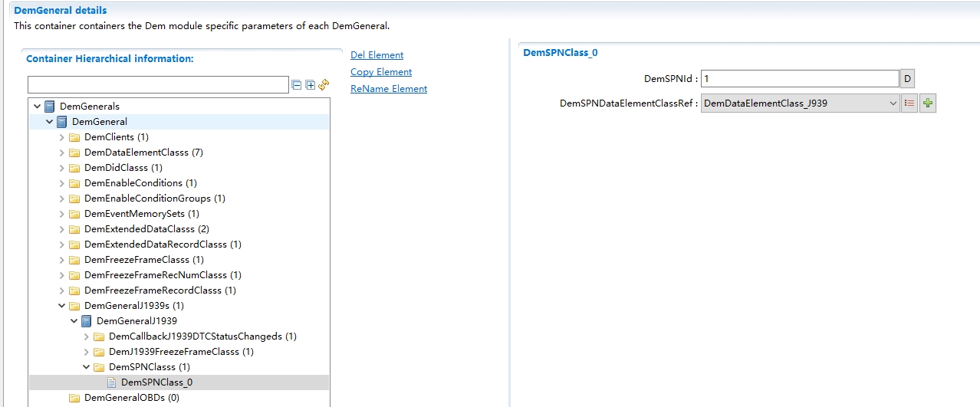Click the DemSPNId value field
This screenshot has width=980, height=407.
tap(799, 79)
